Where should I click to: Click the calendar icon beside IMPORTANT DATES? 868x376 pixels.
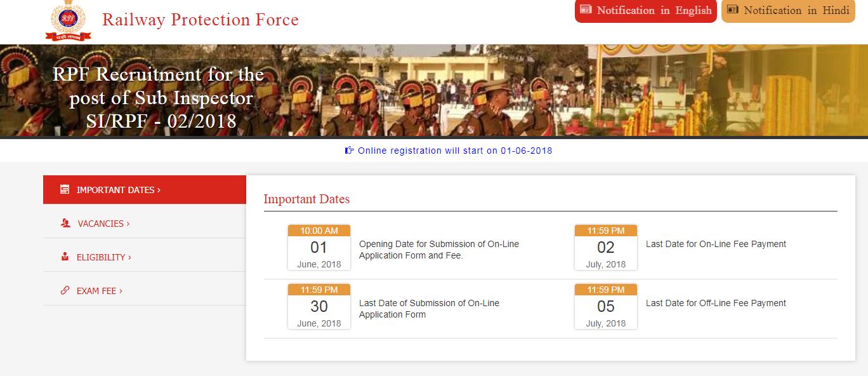63,189
